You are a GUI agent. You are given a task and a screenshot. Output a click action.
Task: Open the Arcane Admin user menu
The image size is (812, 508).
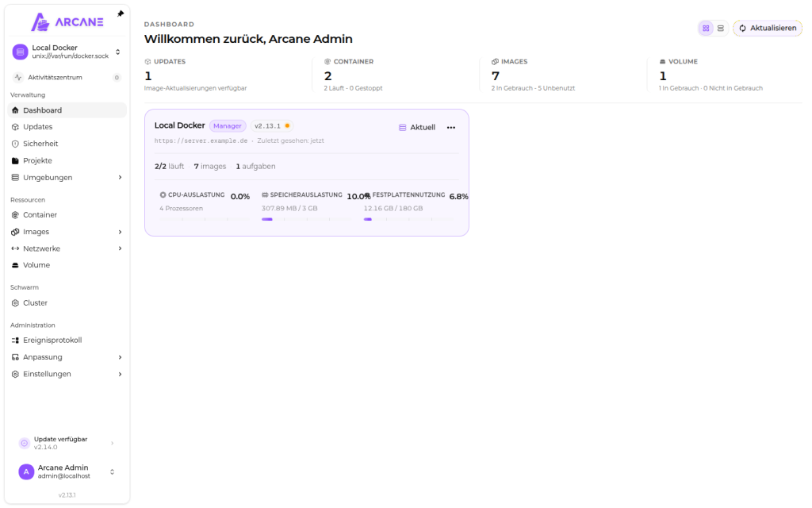click(67, 471)
